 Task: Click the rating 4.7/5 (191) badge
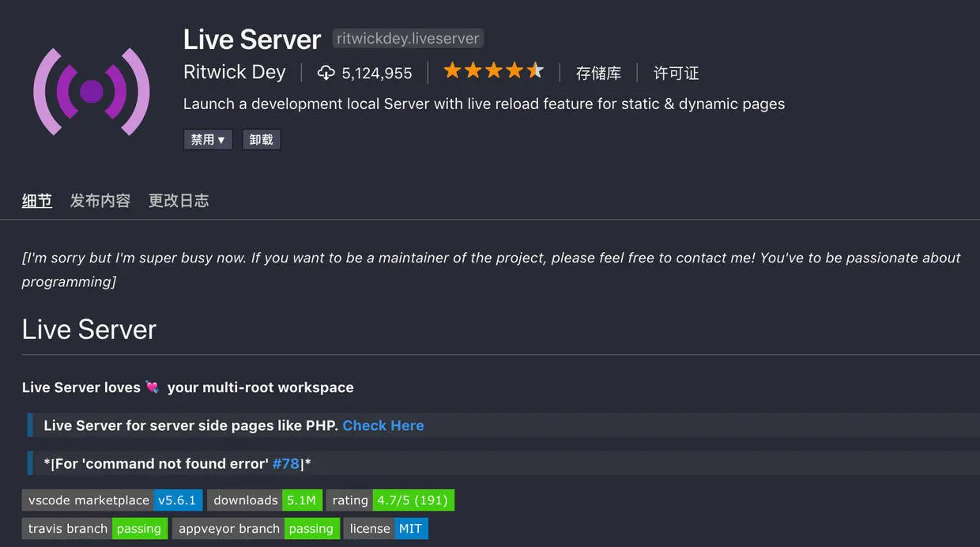(390, 500)
